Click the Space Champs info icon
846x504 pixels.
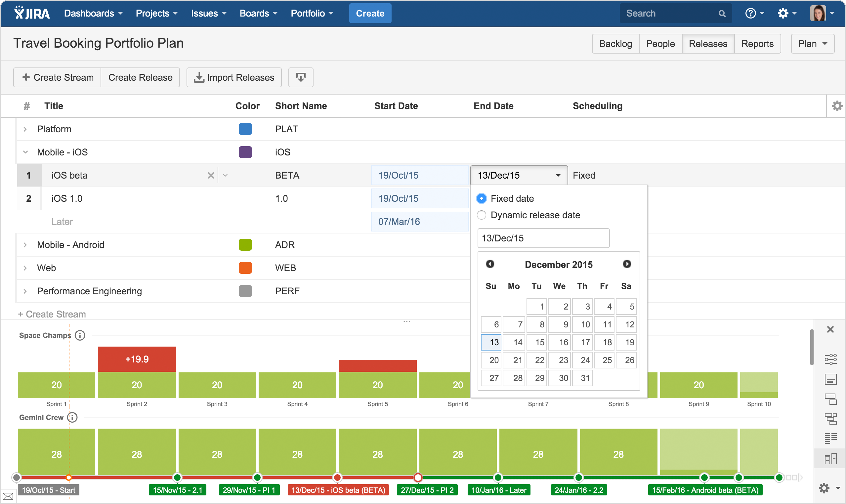click(x=80, y=336)
